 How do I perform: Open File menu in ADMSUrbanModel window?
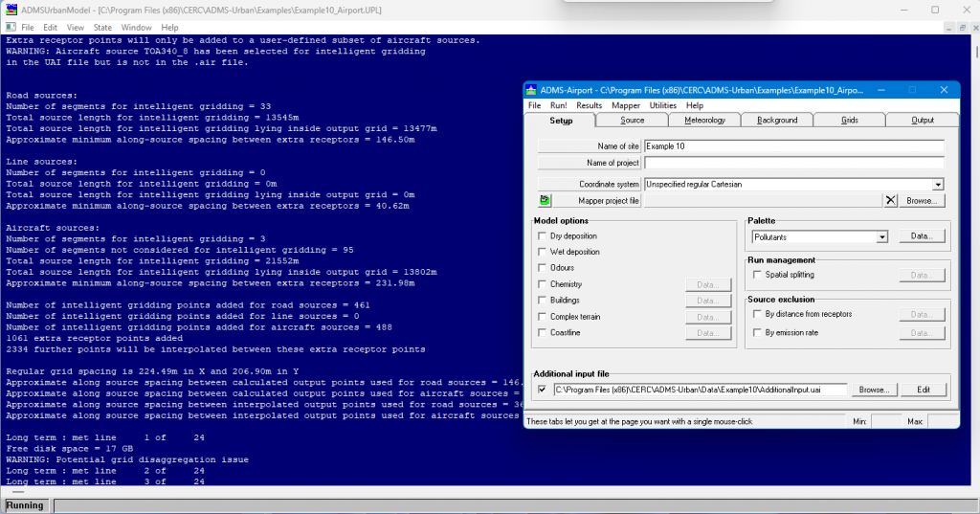point(28,28)
